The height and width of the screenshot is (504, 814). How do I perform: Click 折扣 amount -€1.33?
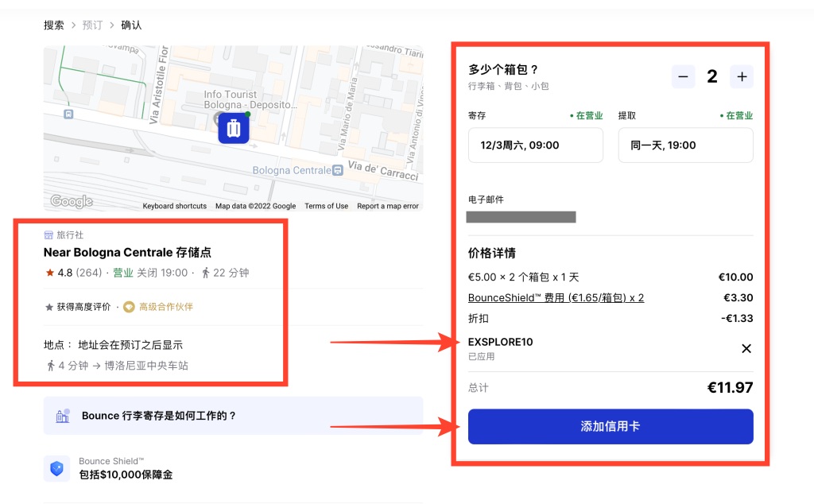click(x=737, y=319)
